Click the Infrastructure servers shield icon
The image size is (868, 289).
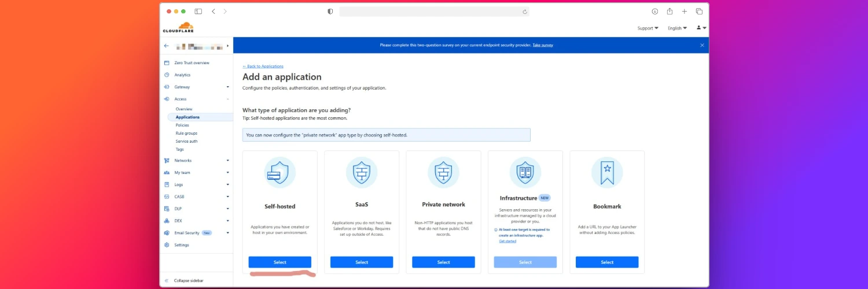click(525, 172)
